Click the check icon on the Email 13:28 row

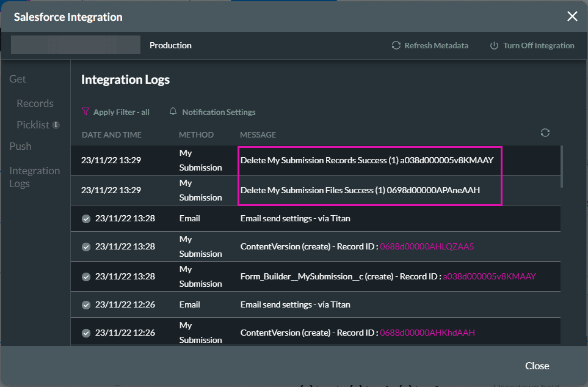86,218
